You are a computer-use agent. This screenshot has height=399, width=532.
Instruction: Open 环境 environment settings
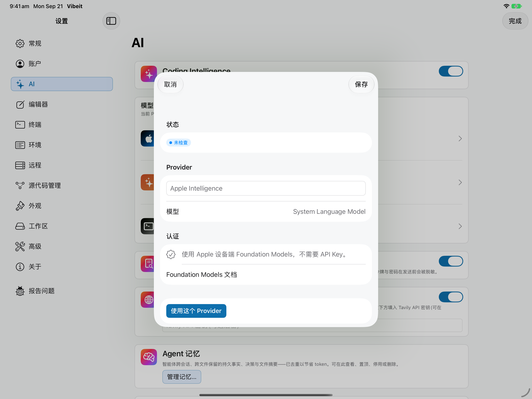(x=62, y=145)
